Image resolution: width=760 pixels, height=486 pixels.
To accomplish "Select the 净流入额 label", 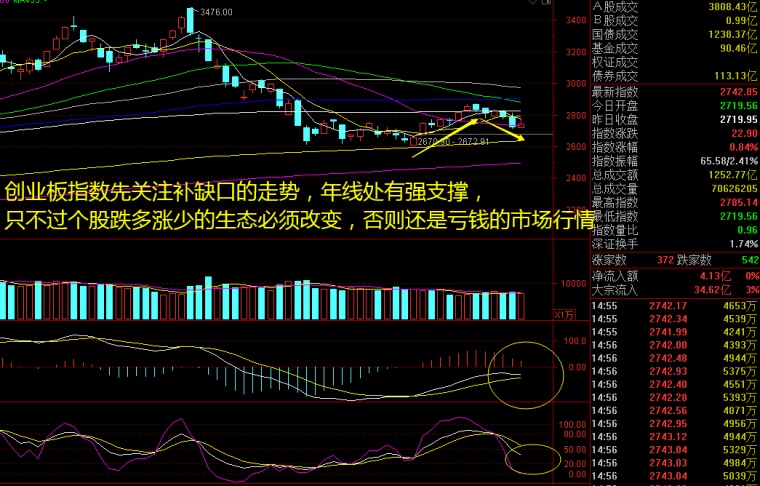I will pyautogui.click(x=615, y=276).
